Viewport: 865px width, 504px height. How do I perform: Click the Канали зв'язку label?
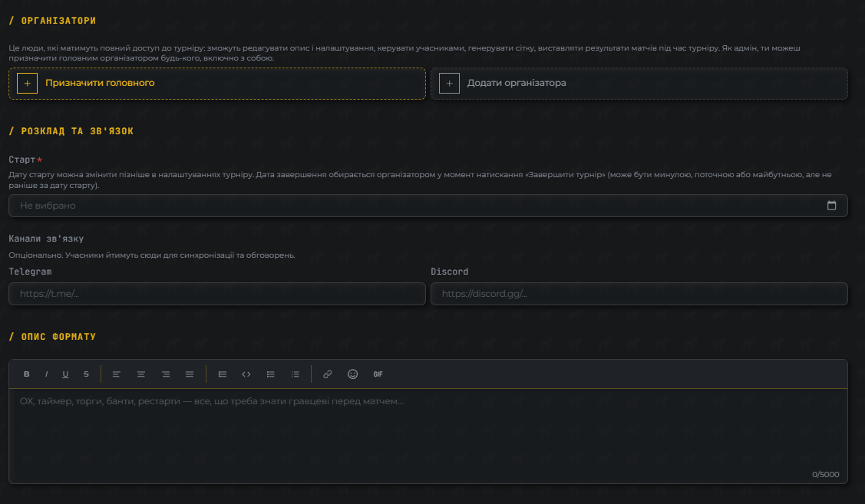(x=46, y=239)
